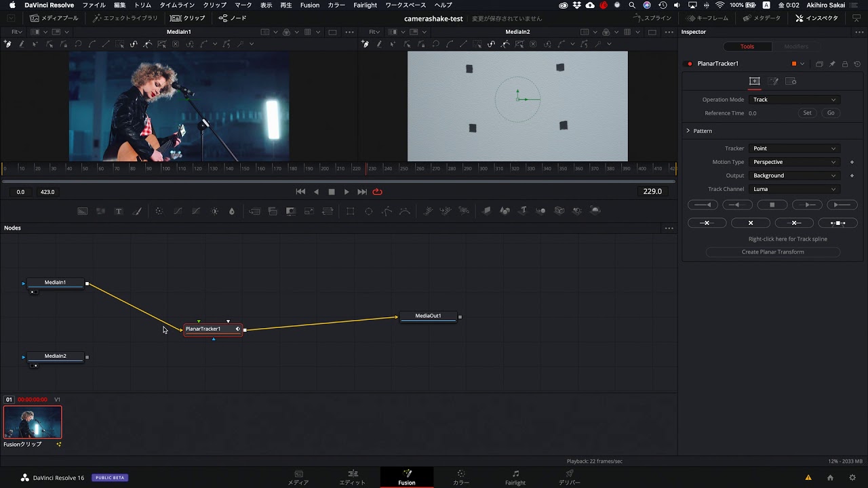Add a Polygon mask from the toolbar

point(387,211)
